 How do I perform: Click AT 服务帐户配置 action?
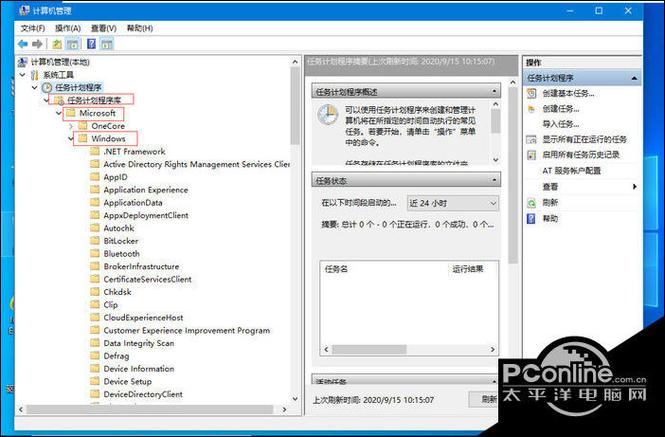(x=572, y=171)
